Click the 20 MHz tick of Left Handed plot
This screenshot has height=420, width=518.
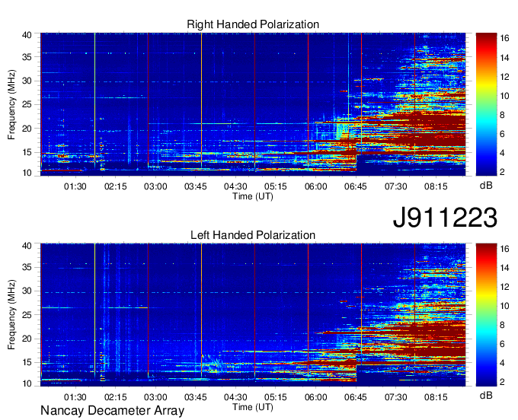27,339
